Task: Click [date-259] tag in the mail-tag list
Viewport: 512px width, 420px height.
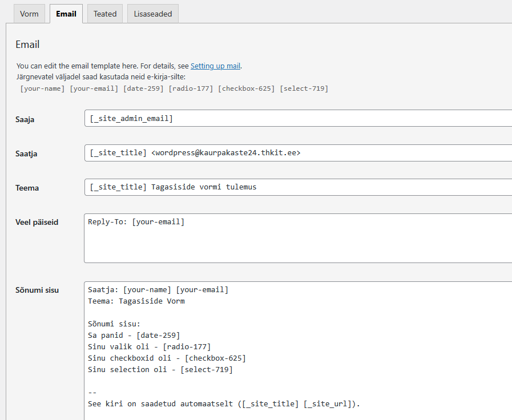Action: coord(143,88)
